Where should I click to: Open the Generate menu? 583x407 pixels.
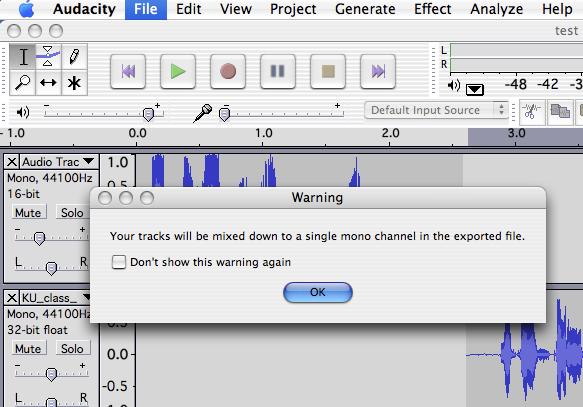click(x=365, y=9)
